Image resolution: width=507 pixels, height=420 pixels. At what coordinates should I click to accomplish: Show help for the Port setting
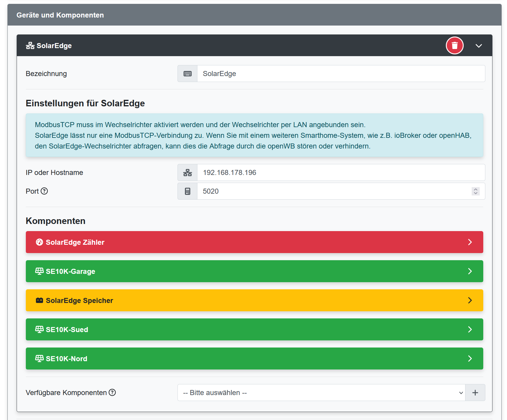tap(44, 191)
